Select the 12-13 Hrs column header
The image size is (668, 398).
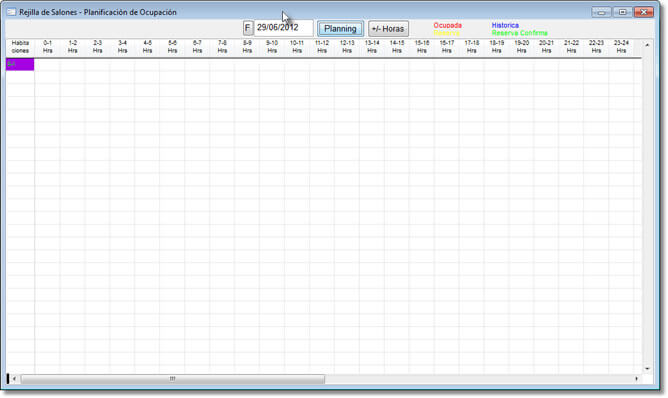(x=347, y=47)
